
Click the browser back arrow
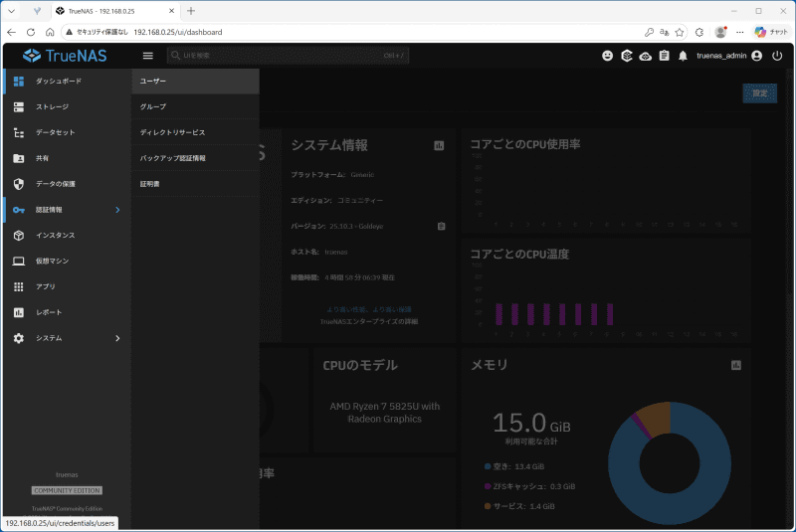[11, 32]
